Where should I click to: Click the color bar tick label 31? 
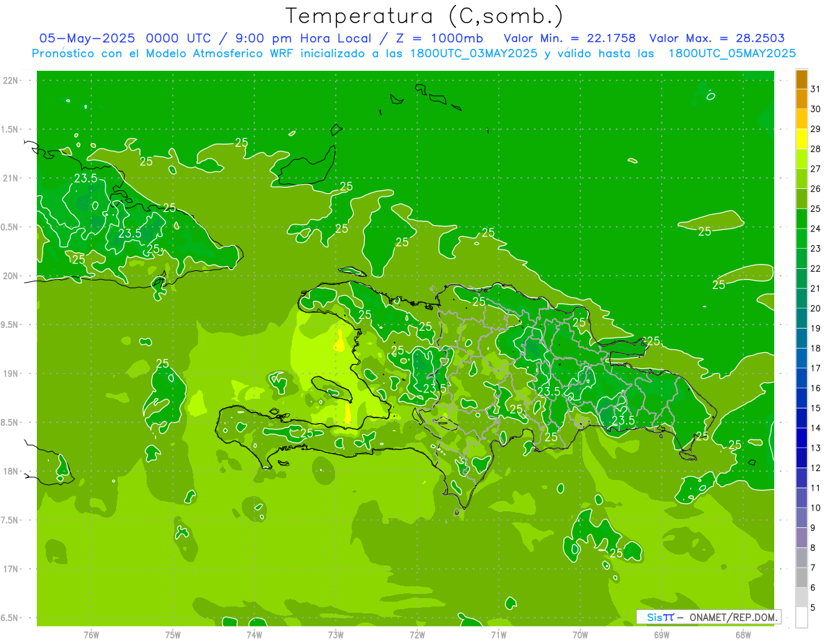[x=816, y=89]
